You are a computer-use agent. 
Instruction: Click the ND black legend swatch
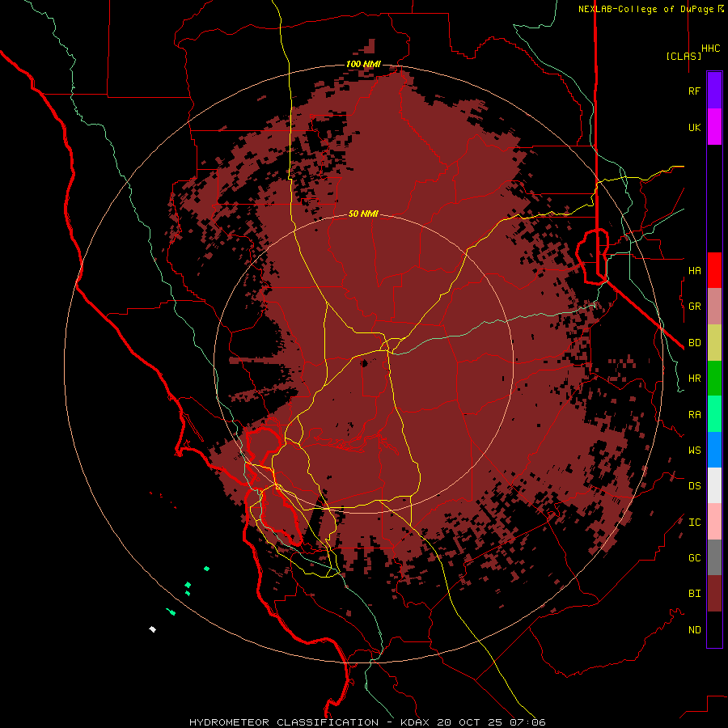coord(714,629)
